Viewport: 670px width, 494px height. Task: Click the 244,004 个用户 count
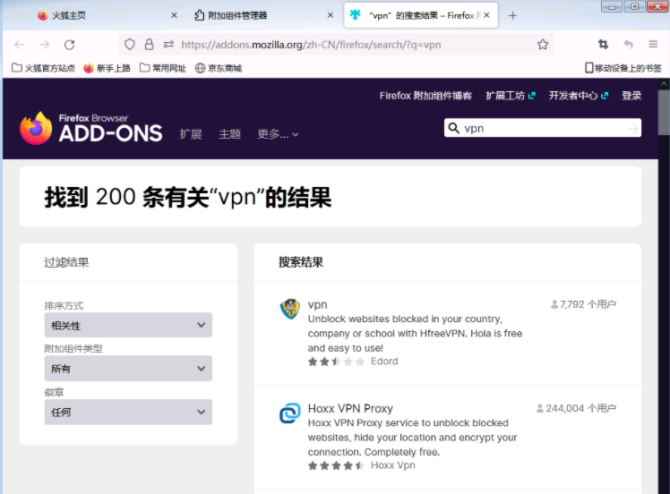click(x=576, y=409)
